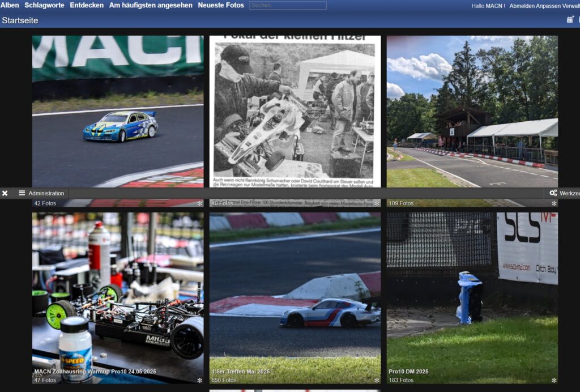Screen dimensions: 580x392
Task: Dismiss the admin bar with the X icon
Action: tap(5, 193)
